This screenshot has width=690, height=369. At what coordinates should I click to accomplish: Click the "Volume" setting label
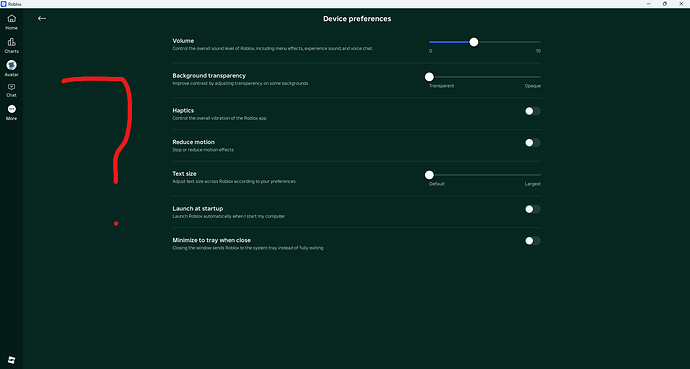pyautogui.click(x=183, y=41)
